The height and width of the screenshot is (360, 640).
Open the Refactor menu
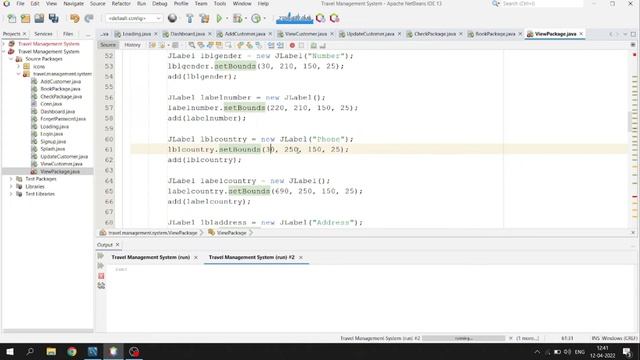point(121,4)
